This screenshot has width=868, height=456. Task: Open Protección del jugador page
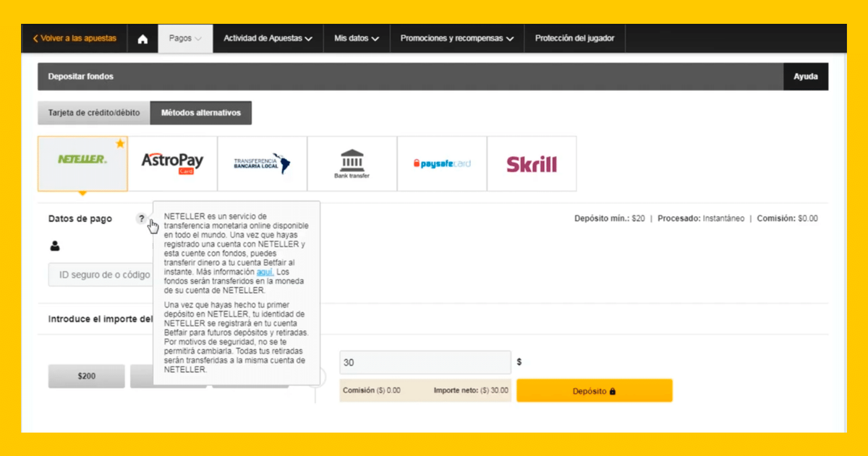pos(575,38)
